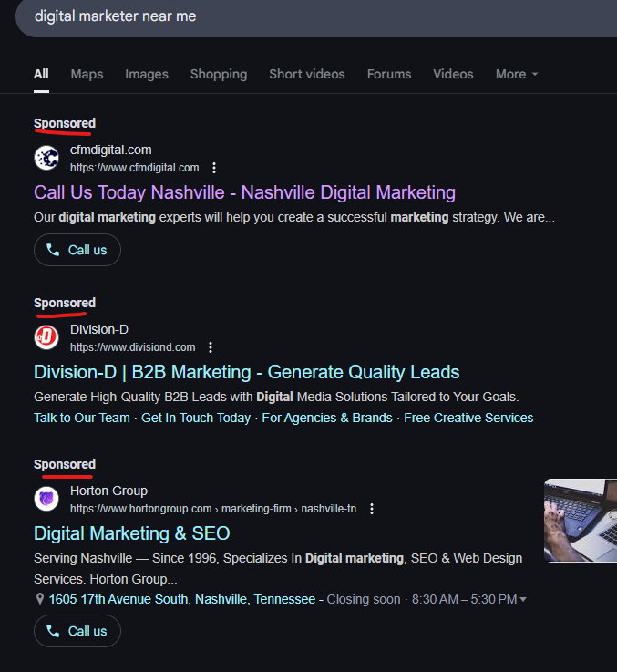Open Digital Marketing & SEO headline link
This screenshot has height=672, width=617.
click(x=131, y=533)
